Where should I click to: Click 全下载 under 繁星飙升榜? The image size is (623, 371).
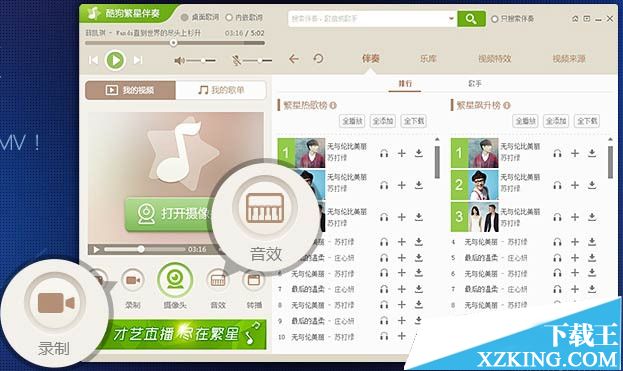pos(587,121)
